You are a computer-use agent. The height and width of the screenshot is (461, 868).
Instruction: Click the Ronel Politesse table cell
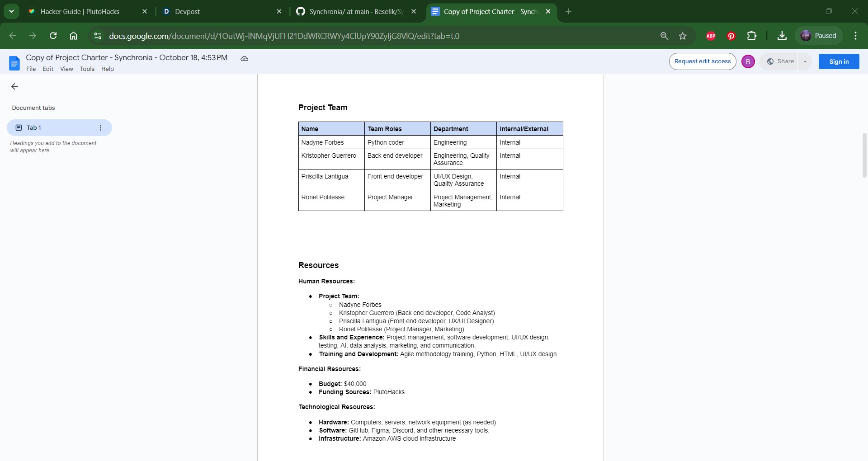click(x=331, y=201)
